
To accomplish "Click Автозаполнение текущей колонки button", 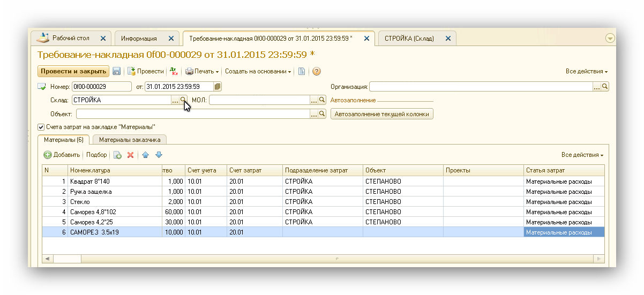I will [x=382, y=114].
